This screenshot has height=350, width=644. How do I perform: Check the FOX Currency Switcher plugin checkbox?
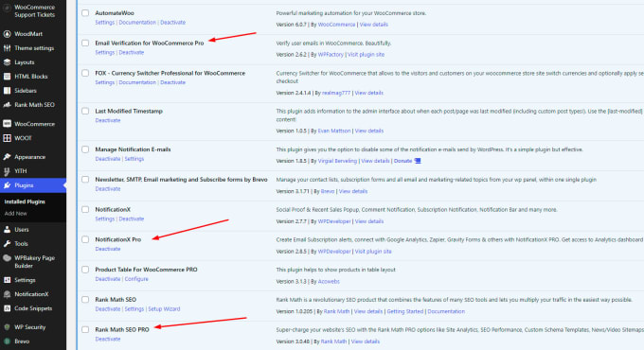85,73
